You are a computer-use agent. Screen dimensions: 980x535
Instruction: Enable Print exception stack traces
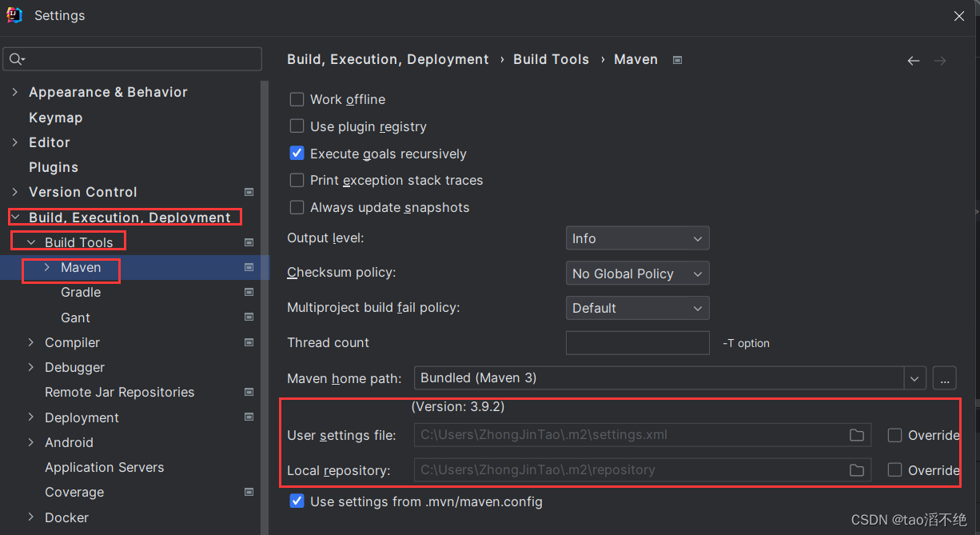click(x=297, y=180)
